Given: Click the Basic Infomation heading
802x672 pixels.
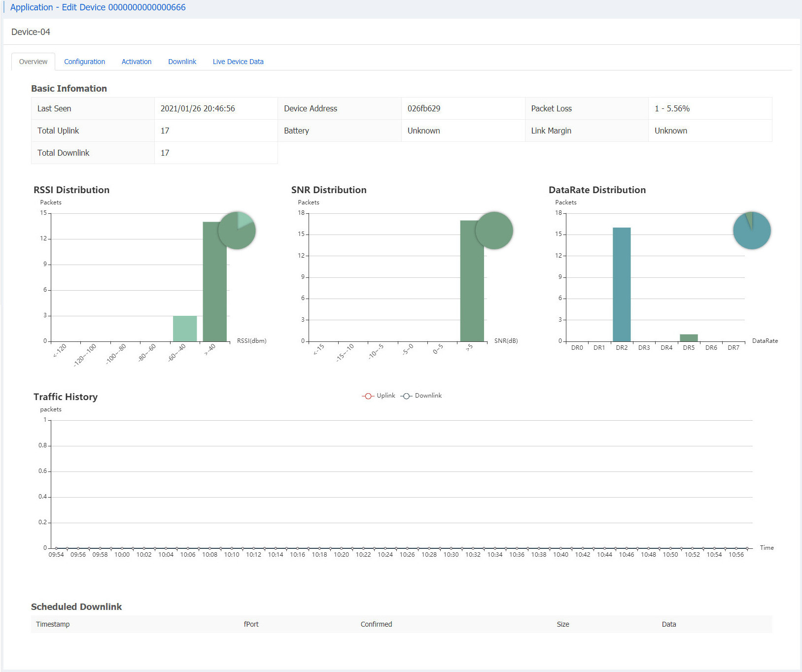Looking at the screenshot, I should (69, 88).
